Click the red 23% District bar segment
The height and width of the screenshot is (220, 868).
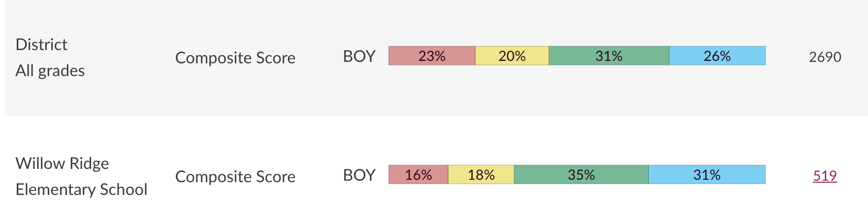tap(432, 56)
